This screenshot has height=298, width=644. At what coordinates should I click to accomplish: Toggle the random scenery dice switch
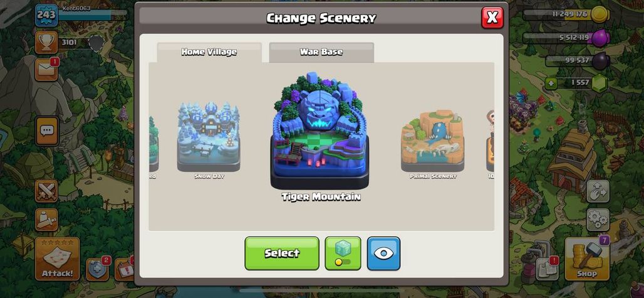point(343,253)
